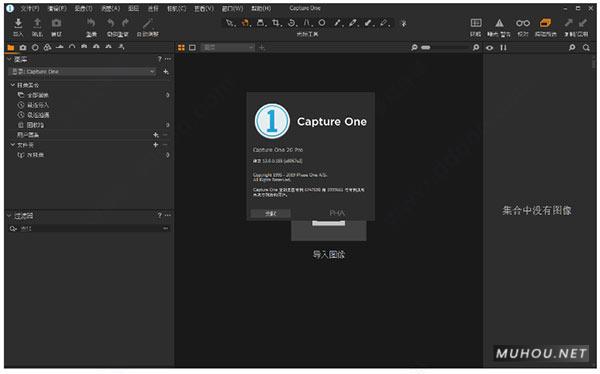Click the Import (导入) toolbar icon
This screenshot has height=374, width=600.
(x=18, y=23)
